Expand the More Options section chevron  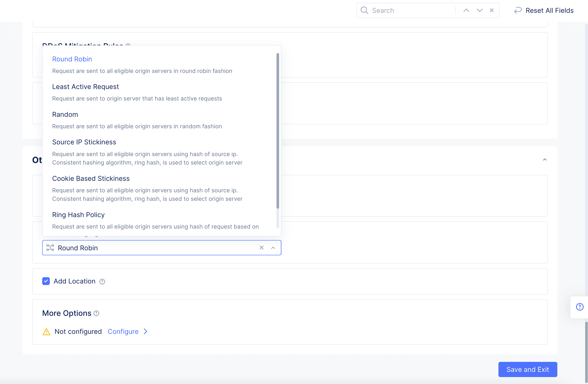(x=146, y=331)
